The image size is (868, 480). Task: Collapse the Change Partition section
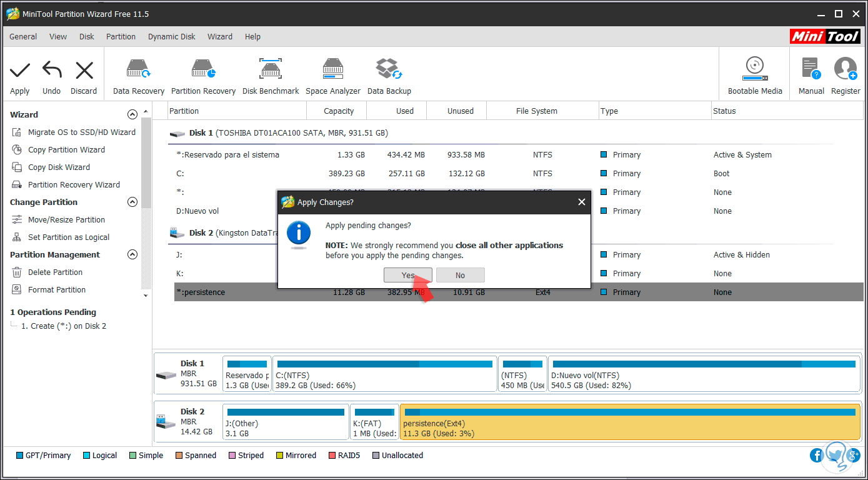[x=132, y=202]
